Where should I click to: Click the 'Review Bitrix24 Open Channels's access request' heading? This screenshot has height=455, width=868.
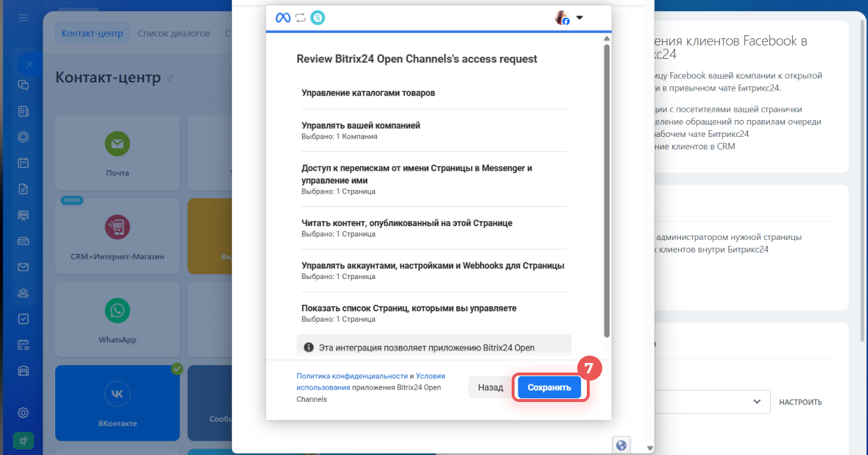tap(417, 59)
